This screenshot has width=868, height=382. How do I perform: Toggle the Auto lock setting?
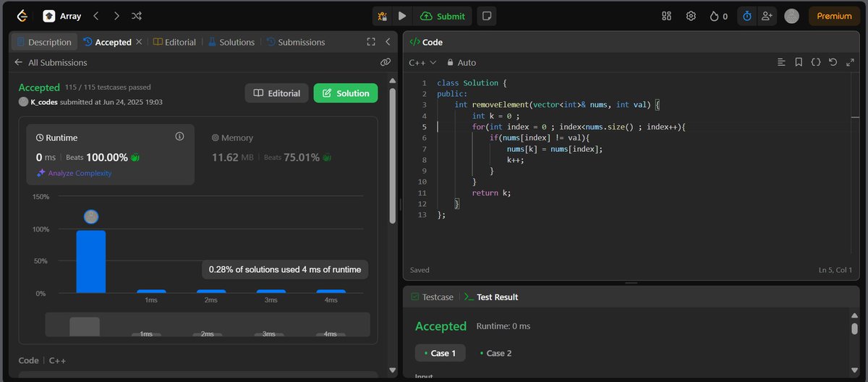coord(461,62)
